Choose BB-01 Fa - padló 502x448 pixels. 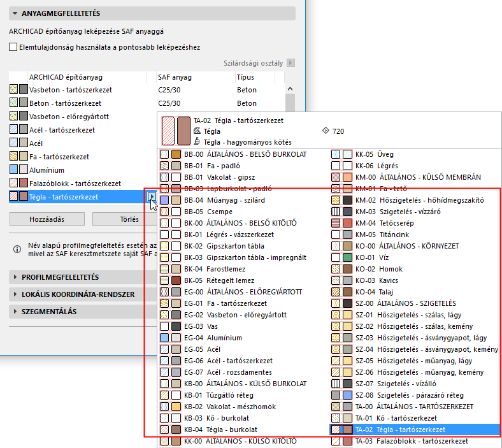tap(244, 166)
